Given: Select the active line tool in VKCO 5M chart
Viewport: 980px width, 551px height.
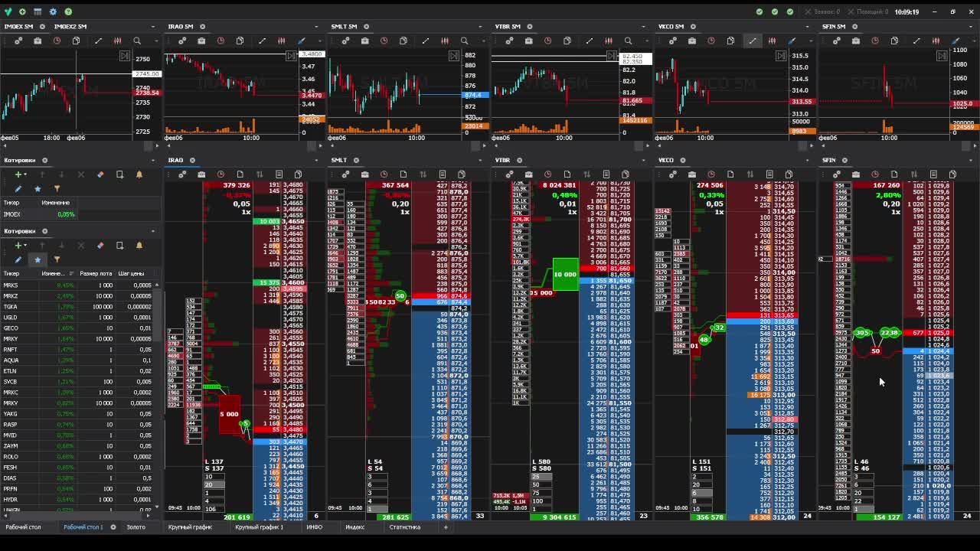Looking at the screenshot, I should point(752,41).
